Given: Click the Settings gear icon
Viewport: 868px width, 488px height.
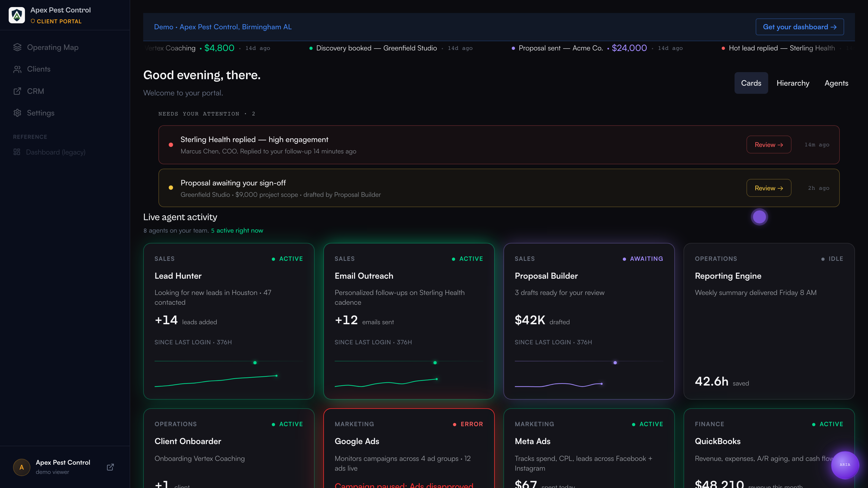Looking at the screenshot, I should [x=17, y=113].
